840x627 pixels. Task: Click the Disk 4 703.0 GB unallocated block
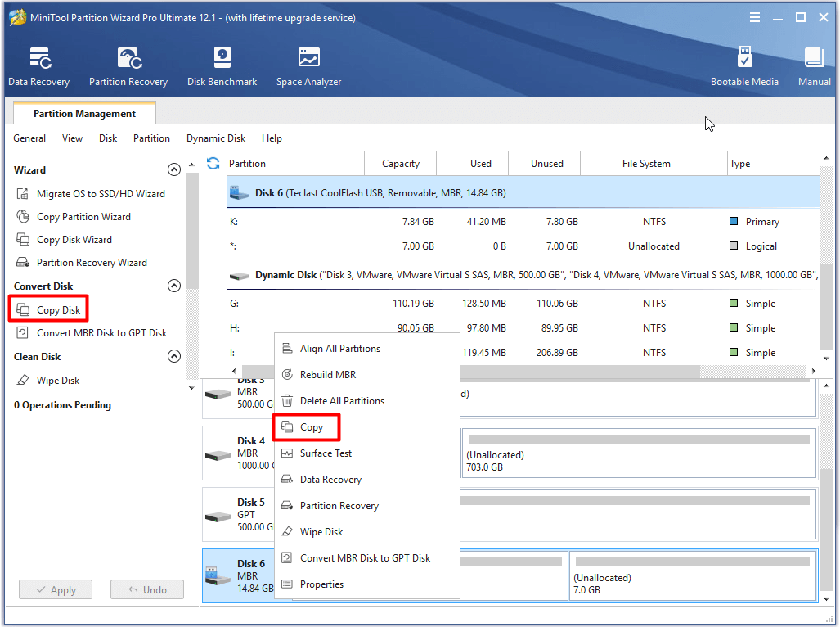click(x=639, y=453)
